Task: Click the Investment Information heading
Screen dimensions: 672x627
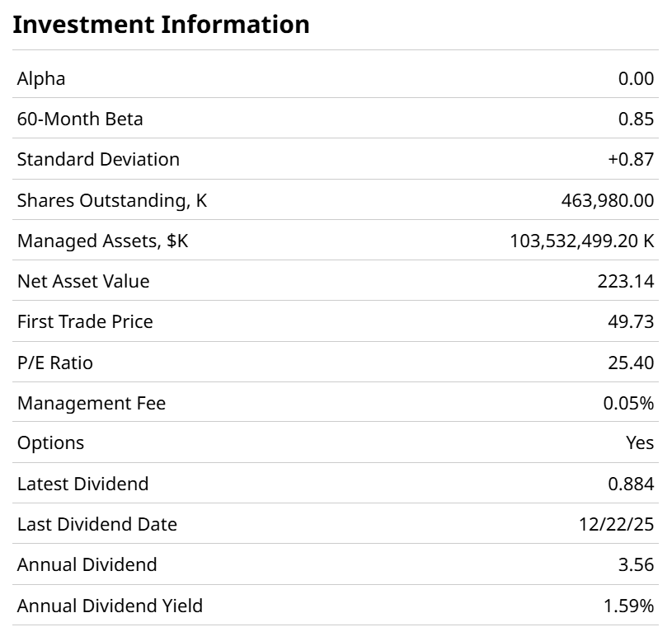Action: coord(162,25)
